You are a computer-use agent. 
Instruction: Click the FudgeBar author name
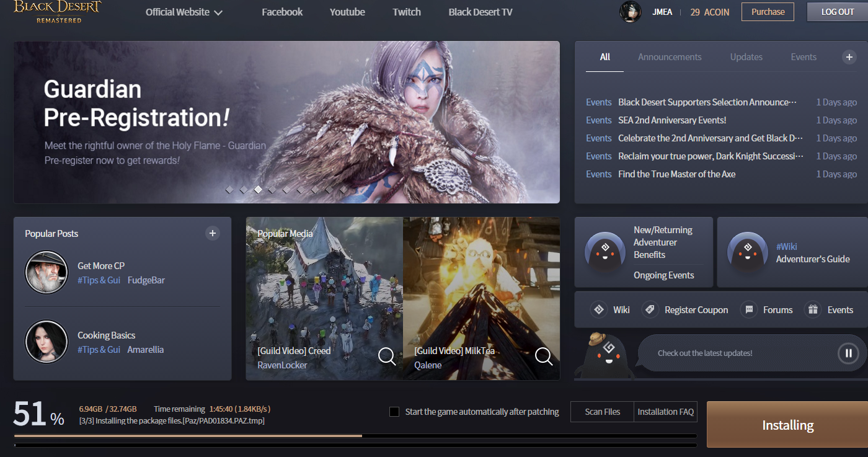[146, 280]
